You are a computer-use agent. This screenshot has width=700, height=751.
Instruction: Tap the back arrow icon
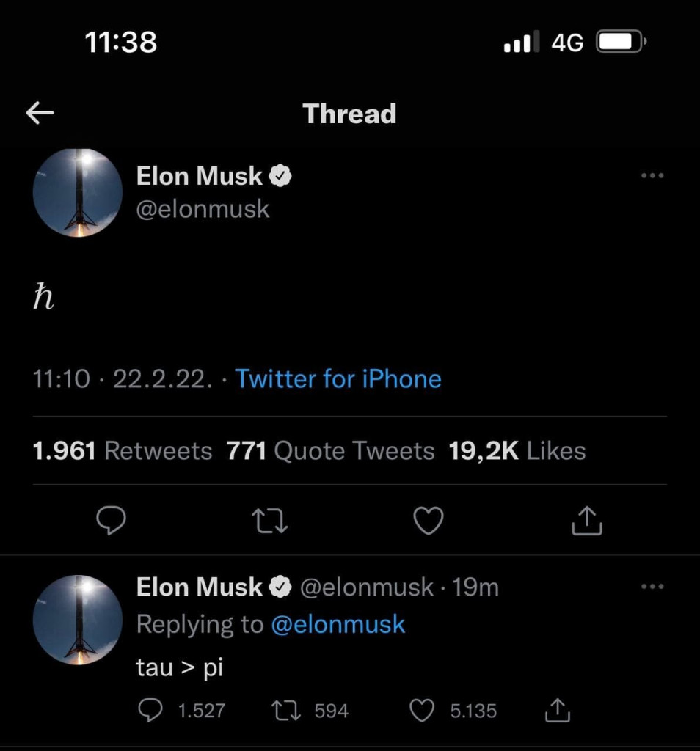(40, 112)
